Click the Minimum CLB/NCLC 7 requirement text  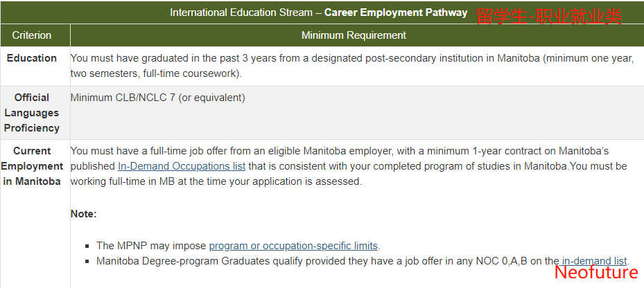tap(158, 98)
